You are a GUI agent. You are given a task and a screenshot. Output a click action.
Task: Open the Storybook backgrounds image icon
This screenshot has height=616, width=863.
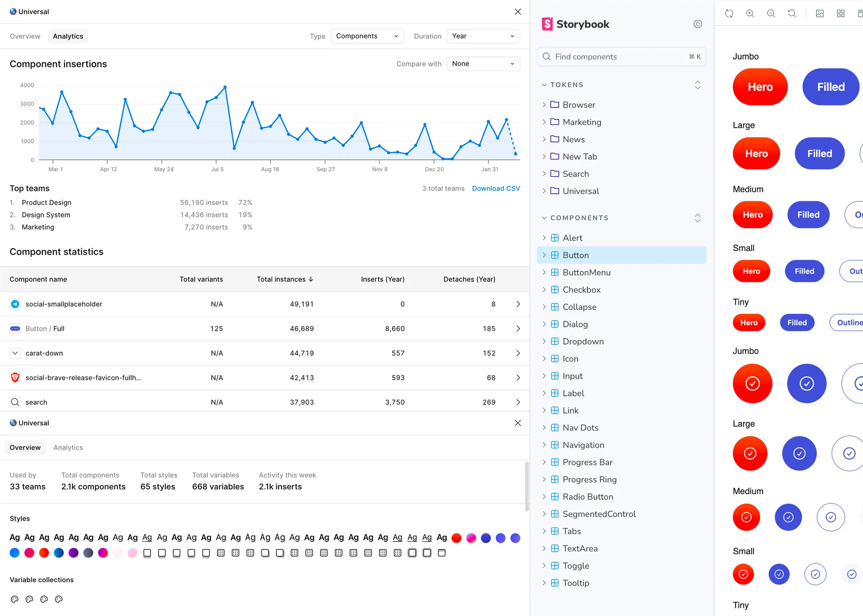point(820,13)
